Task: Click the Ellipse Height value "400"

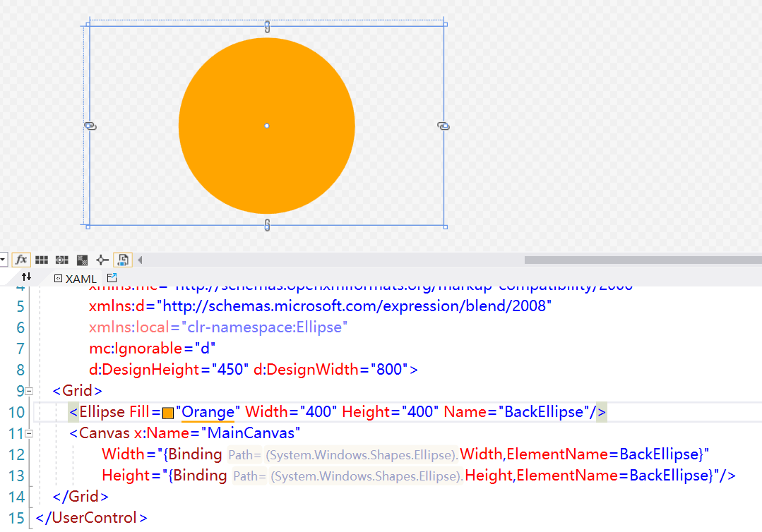Action: (x=420, y=412)
